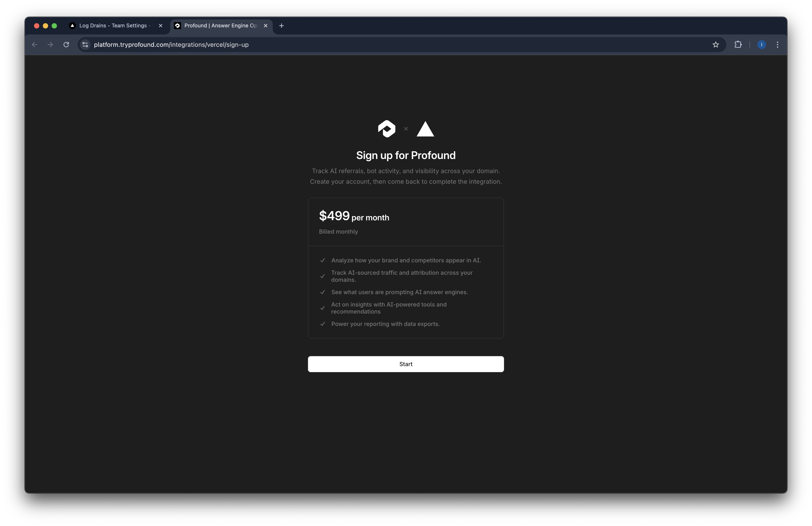Image resolution: width=812 pixels, height=526 pixels.
Task: Reload the page
Action: point(66,45)
